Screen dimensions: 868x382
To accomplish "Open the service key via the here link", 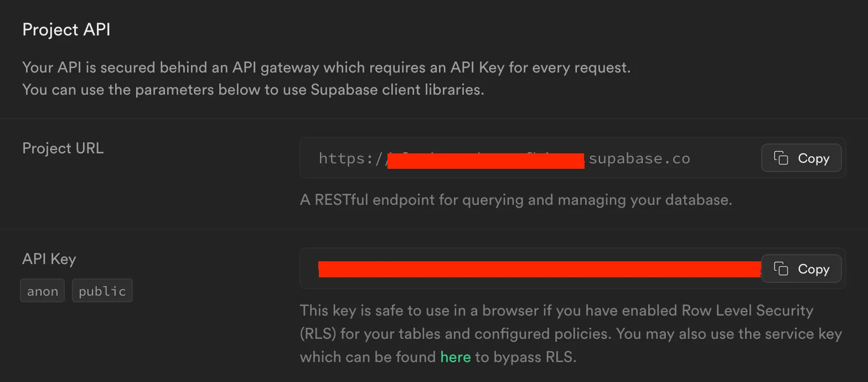I will click(455, 357).
